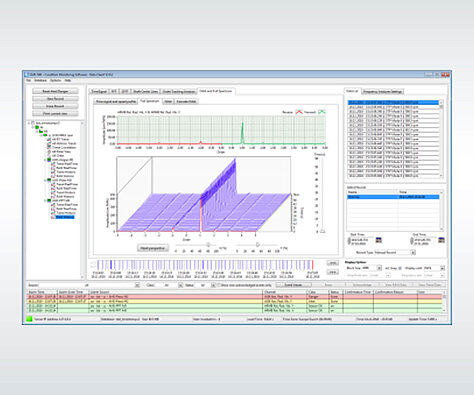
Task: Select the Polar View tree node icon
Action: coord(49,152)
